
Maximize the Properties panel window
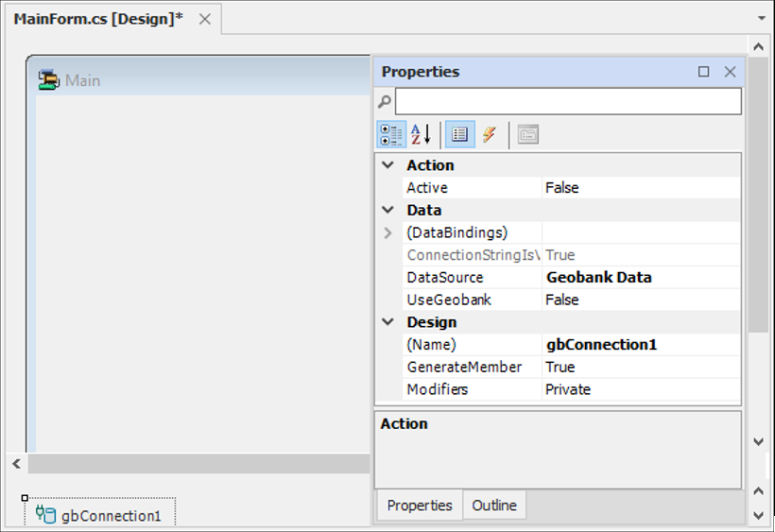click(x=703, y=72)
